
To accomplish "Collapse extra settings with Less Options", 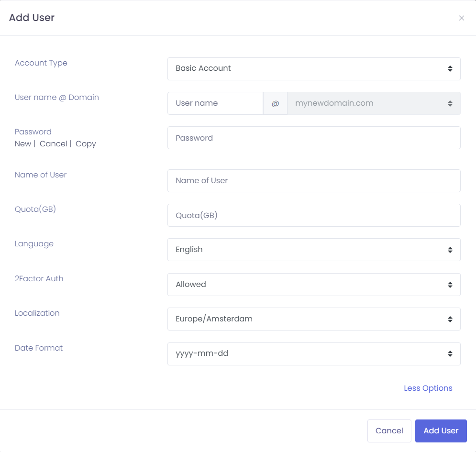I will (428, 388).
